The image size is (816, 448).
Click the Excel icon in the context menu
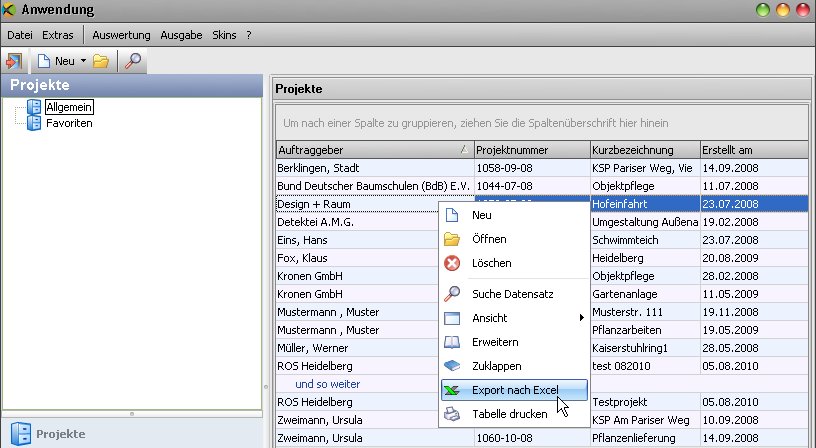pyautogui.click(x=452, y=390)
